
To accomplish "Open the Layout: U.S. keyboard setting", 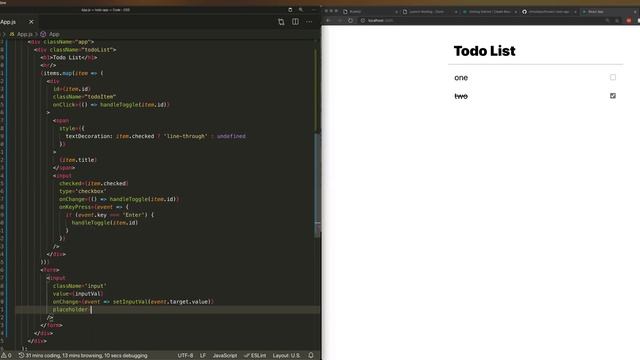I will pyautogui.click(x=286, y=356).
